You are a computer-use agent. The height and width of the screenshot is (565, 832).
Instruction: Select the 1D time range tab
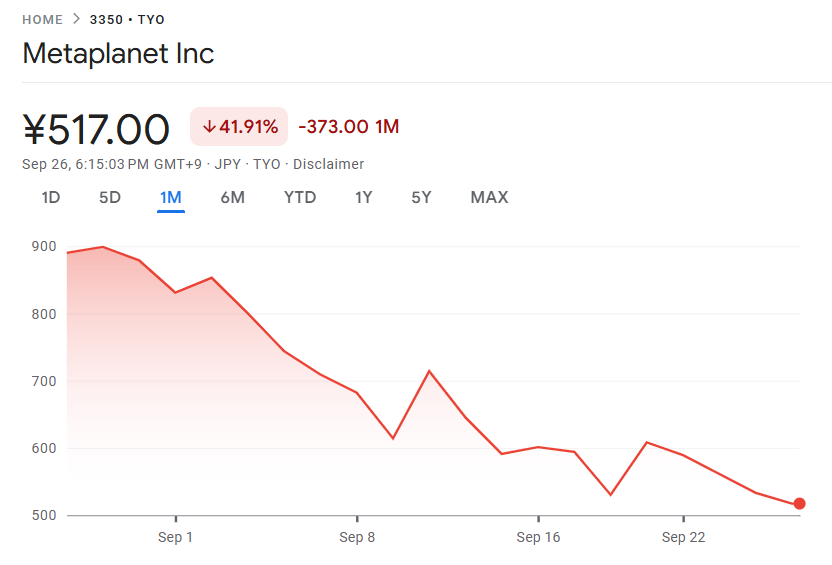[51, 197]
